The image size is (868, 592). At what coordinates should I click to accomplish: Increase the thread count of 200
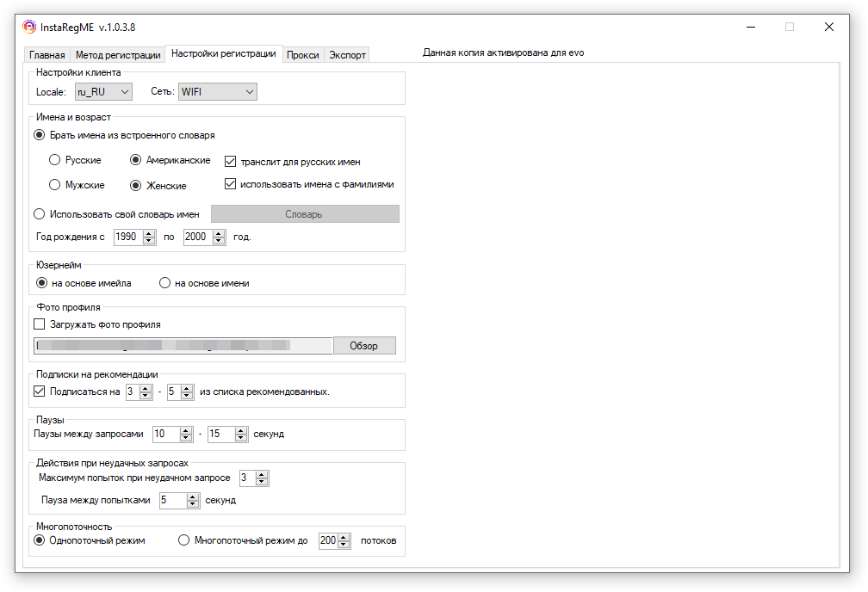(x=344, y=537)
